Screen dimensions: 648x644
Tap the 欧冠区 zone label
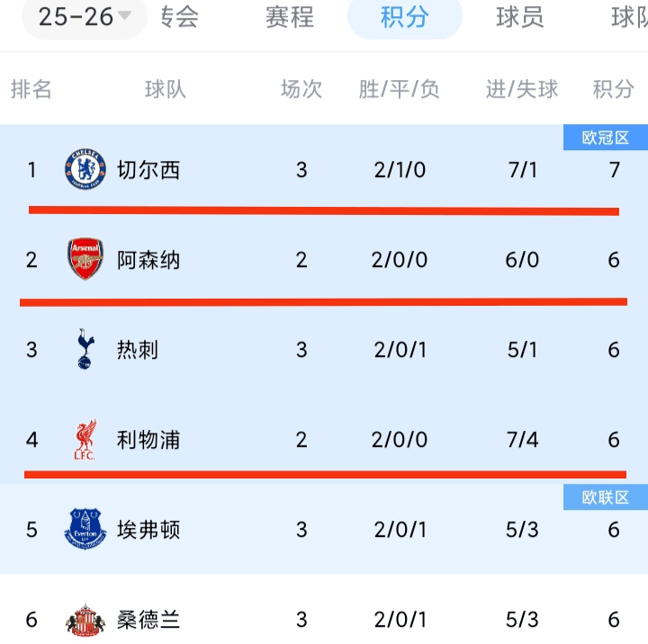point(606,138)
